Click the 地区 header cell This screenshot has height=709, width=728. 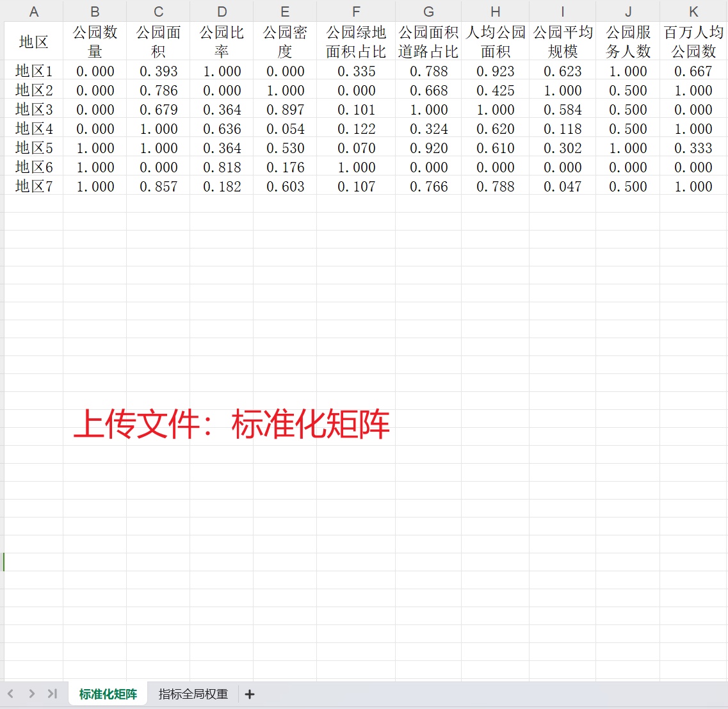[x=33, y=42]
